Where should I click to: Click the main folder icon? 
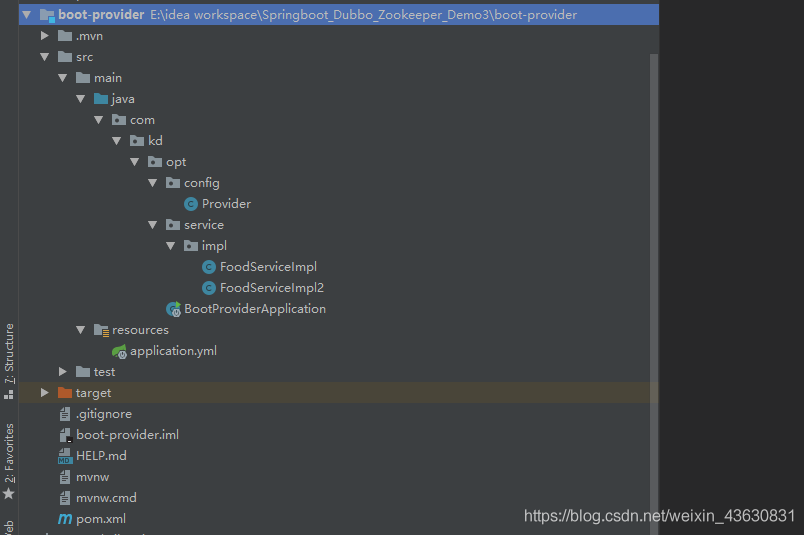(x=83, y=78)
